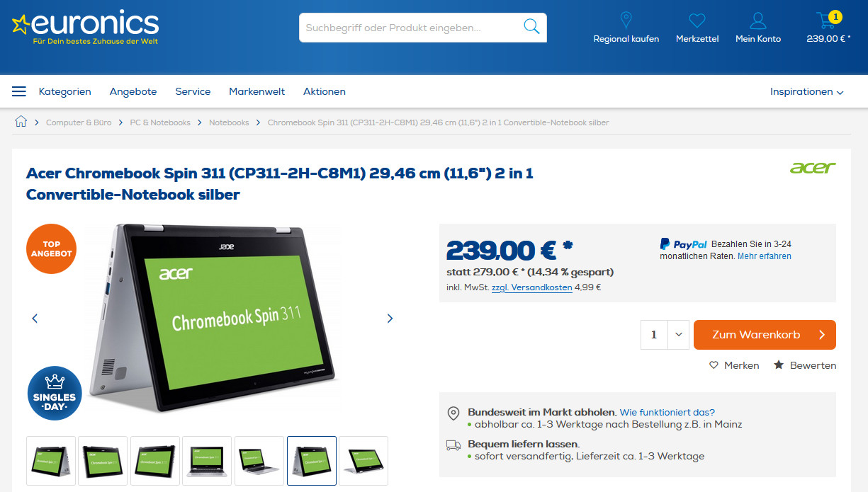Open zzgl. Versandkosten link
The height and width of the screenshot is (492, 868).
(x=531, y=287)
